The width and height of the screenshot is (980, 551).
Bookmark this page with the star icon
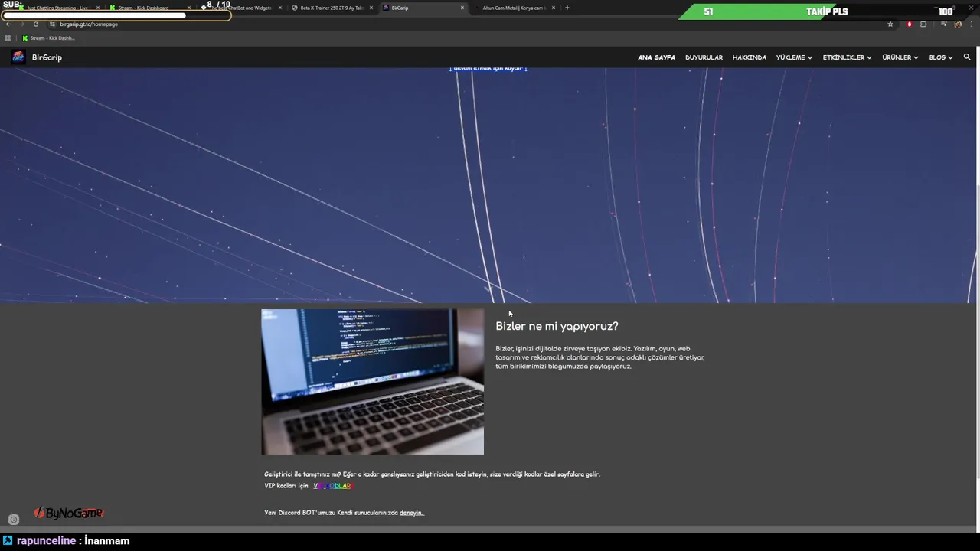pyautogui.click(x=890, y=24)
